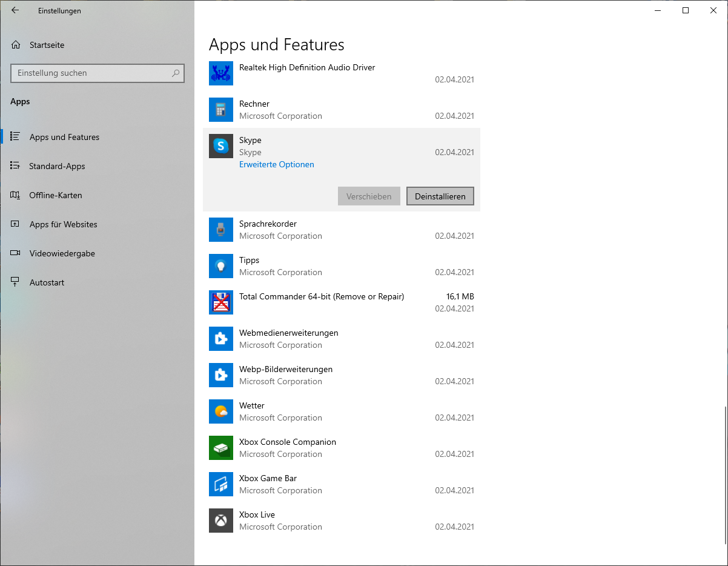Click the Total Commander floppy icon

(221, 302)
